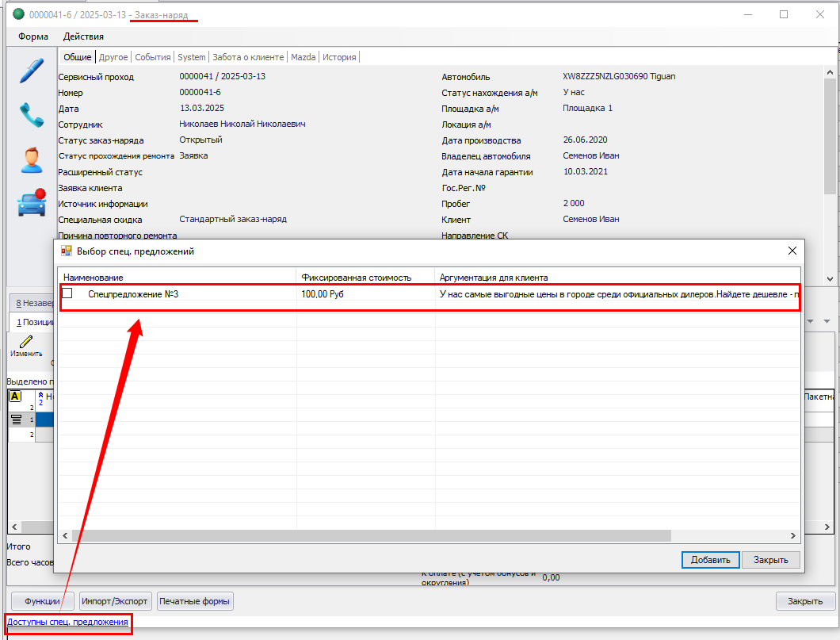The height and width of the screenshot is (640, 840).
Task: Click the Доступны спец. предложения link
Action: click(67, 623)
